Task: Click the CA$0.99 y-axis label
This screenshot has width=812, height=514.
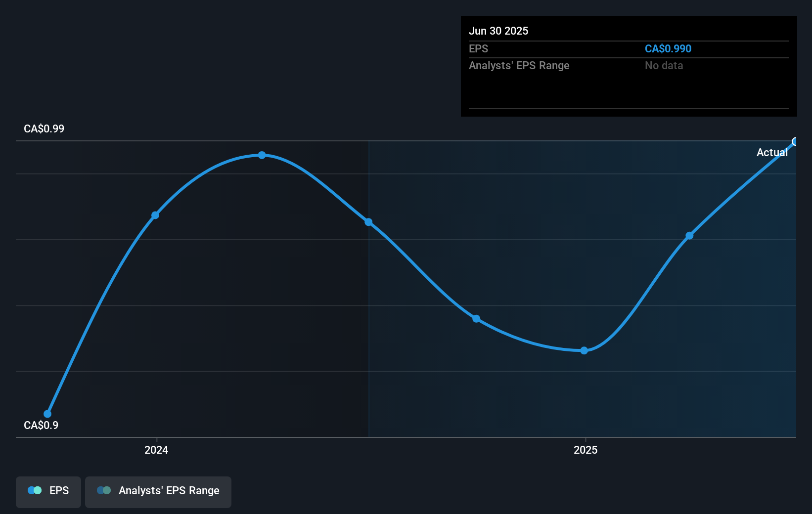Action: click(x=44, y=129)
